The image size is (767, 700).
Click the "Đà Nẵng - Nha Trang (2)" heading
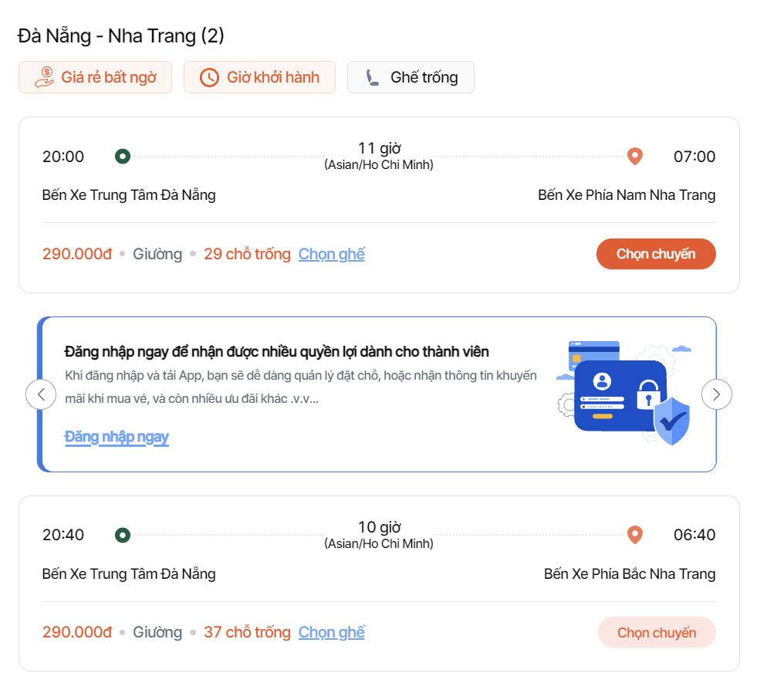click(121, 36)
